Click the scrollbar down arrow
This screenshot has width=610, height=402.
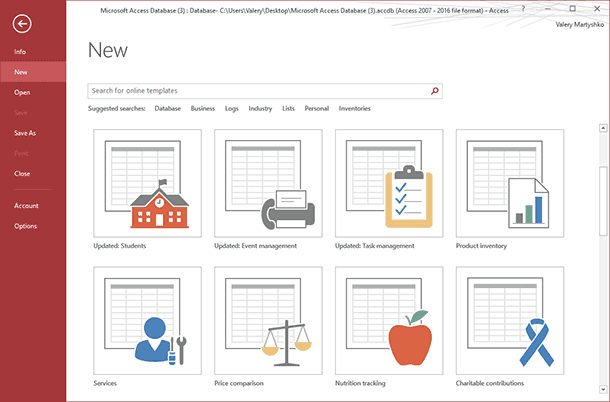point(603,389)
